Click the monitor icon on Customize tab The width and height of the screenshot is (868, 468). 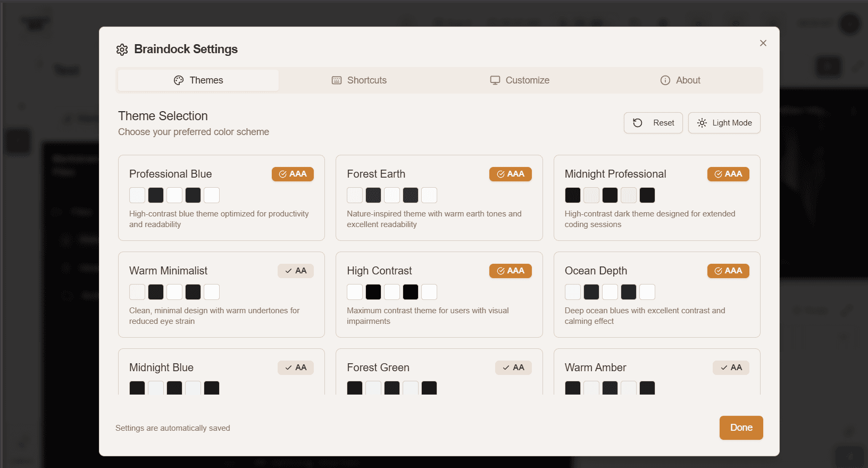495,80
